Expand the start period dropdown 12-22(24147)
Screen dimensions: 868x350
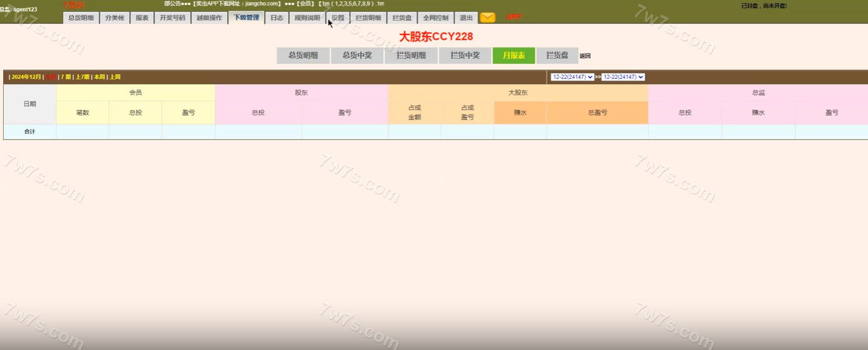click(572, 77)
